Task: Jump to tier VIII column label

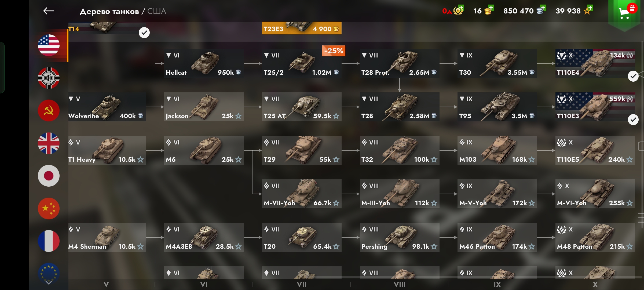Action: click(399, 285)
